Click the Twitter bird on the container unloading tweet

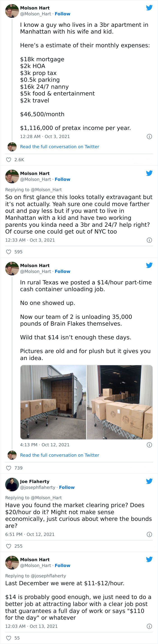click(149, 265)
